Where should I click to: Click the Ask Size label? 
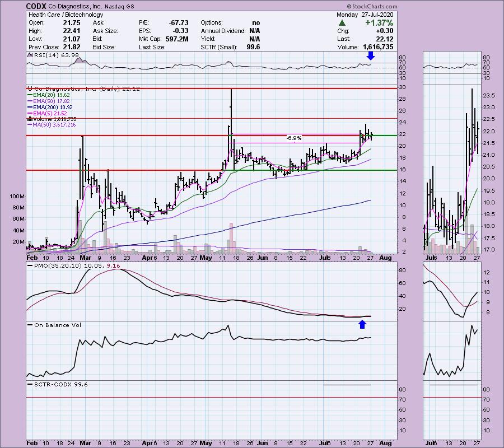tap(105, 31)
